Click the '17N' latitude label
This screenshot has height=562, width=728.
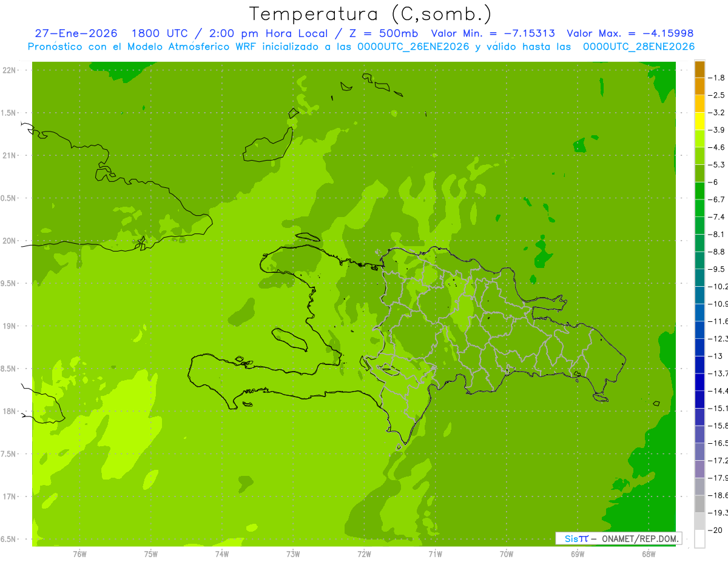coord(10,497)
